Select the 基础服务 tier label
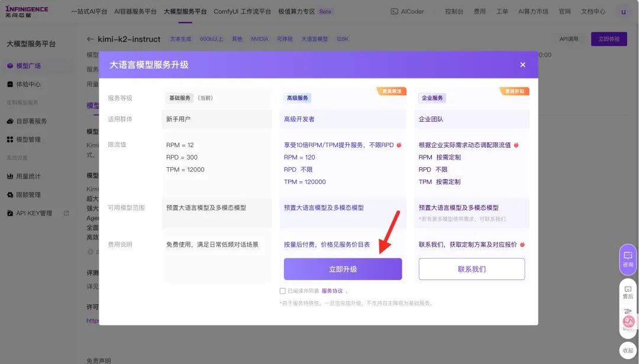 coord(180,98)
